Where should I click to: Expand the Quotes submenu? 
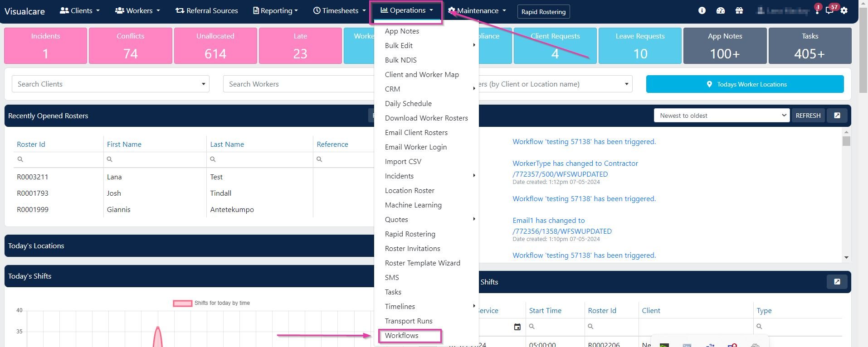tap(426, 219)
